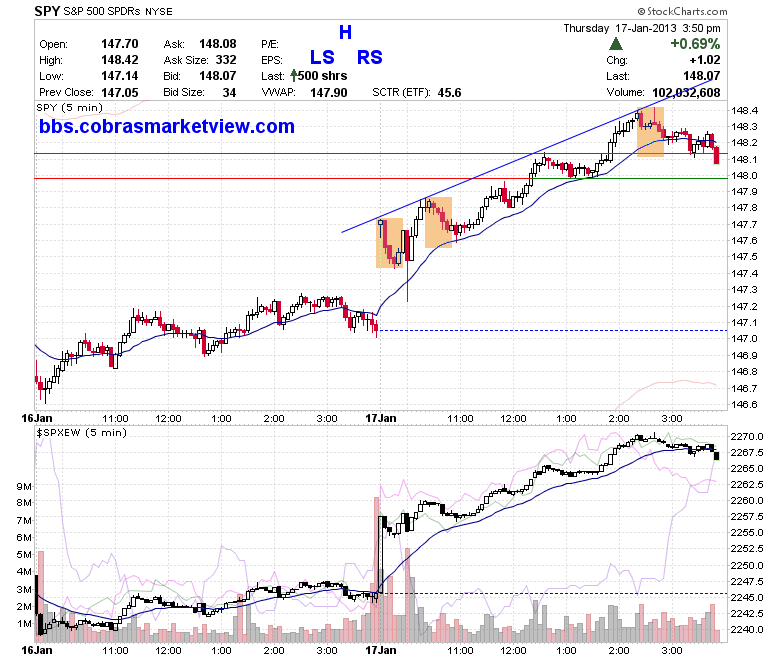Click the VWAP value 147.90

(329, 93)
